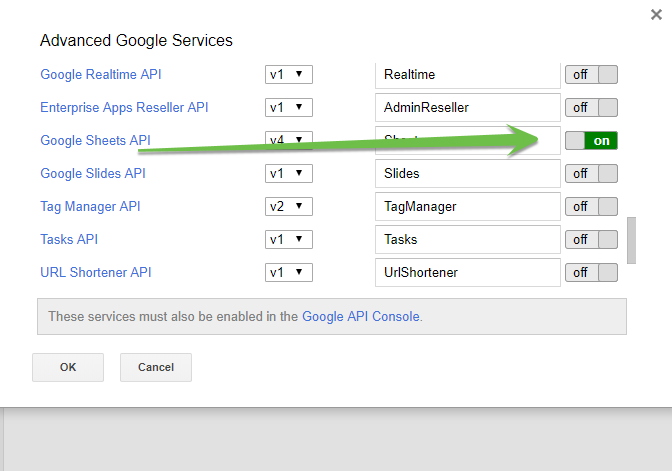
Task: Enable the TagManager service toggle
Action: tap(591, 207)
